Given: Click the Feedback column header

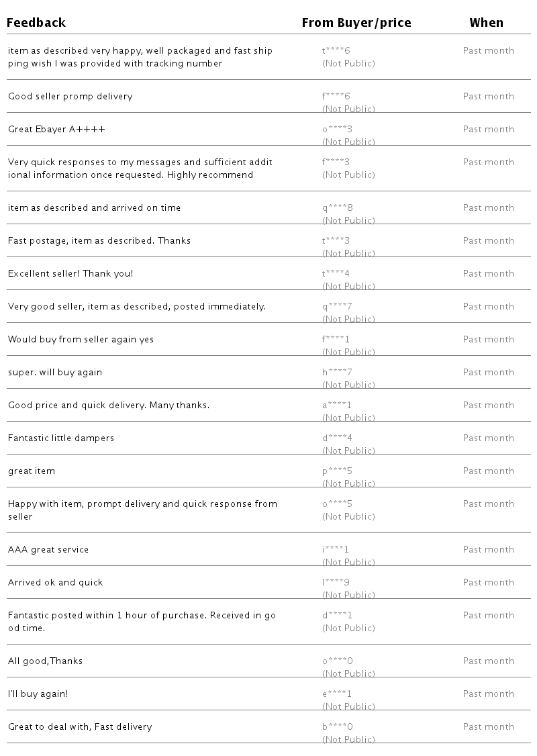Looking at the screenshot, I should tap(37, 23).
